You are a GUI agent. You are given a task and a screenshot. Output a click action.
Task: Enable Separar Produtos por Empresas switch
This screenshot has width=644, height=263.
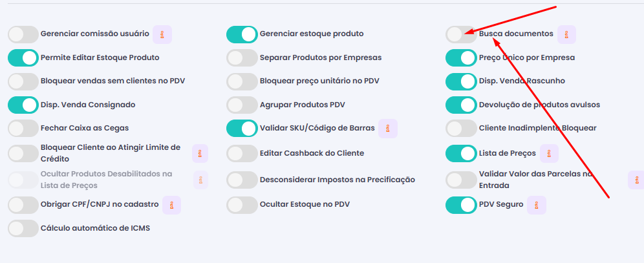tap(242, 58)
